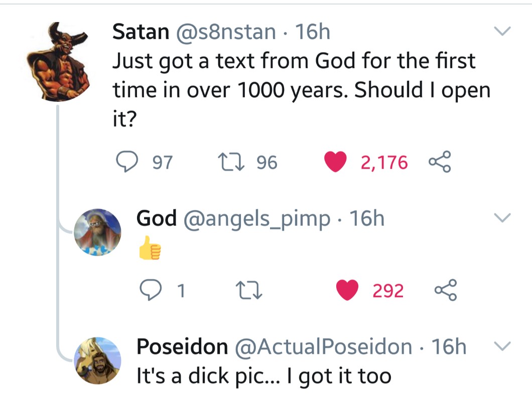Open the dropdown arrow on Satan's tweet
532x399 pixels.
click(501, 32)
